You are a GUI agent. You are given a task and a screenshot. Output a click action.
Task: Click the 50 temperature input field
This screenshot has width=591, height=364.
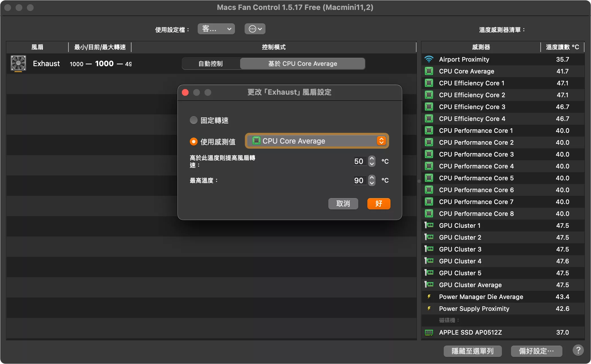coord(360,161)
